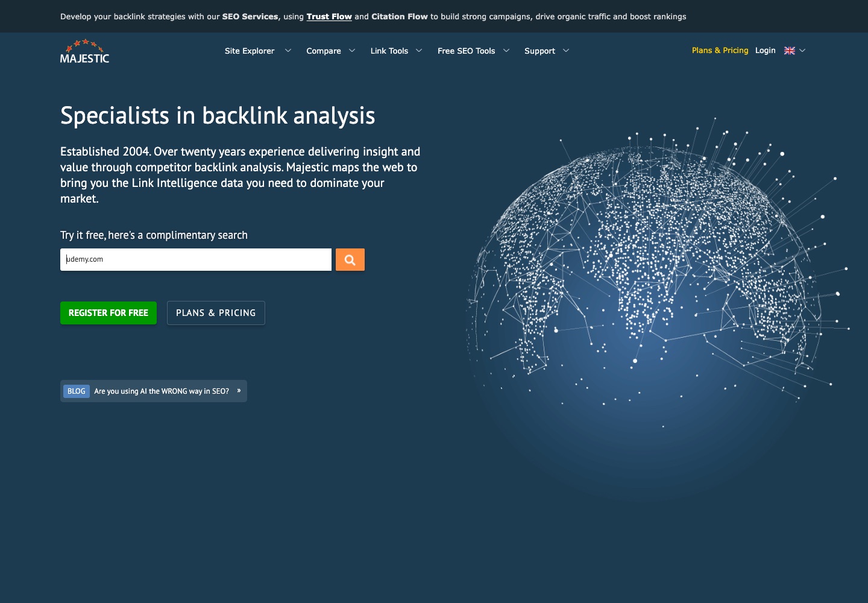Click the Login link

click(x=766, y=51)
